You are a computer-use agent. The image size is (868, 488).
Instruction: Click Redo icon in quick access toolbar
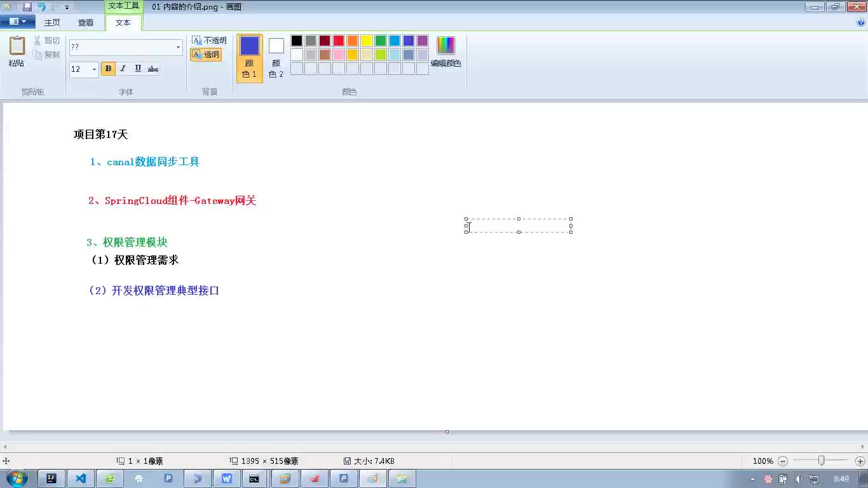[55, 7]
